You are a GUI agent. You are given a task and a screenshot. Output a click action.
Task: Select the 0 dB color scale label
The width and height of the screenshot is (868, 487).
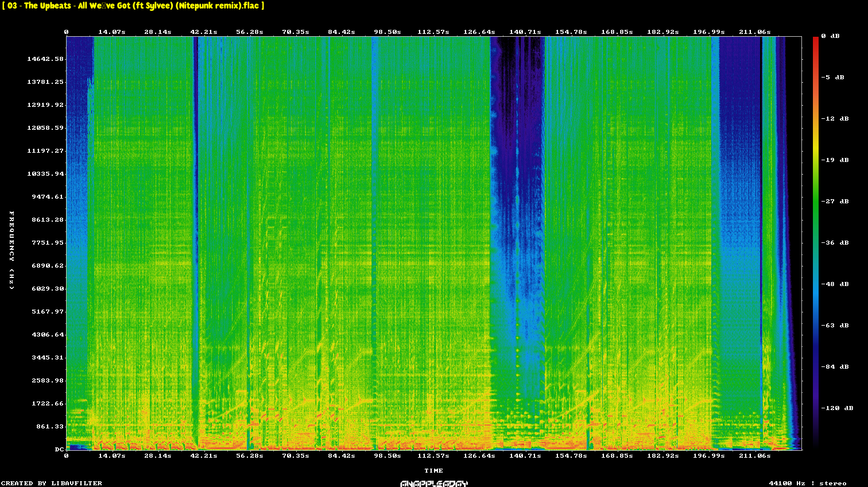tap(830, 36)
